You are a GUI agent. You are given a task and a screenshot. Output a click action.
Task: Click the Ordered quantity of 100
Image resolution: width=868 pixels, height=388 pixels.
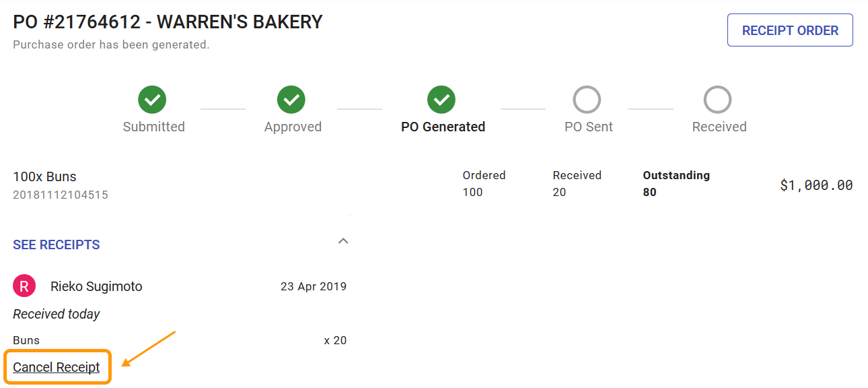point(473,192)
